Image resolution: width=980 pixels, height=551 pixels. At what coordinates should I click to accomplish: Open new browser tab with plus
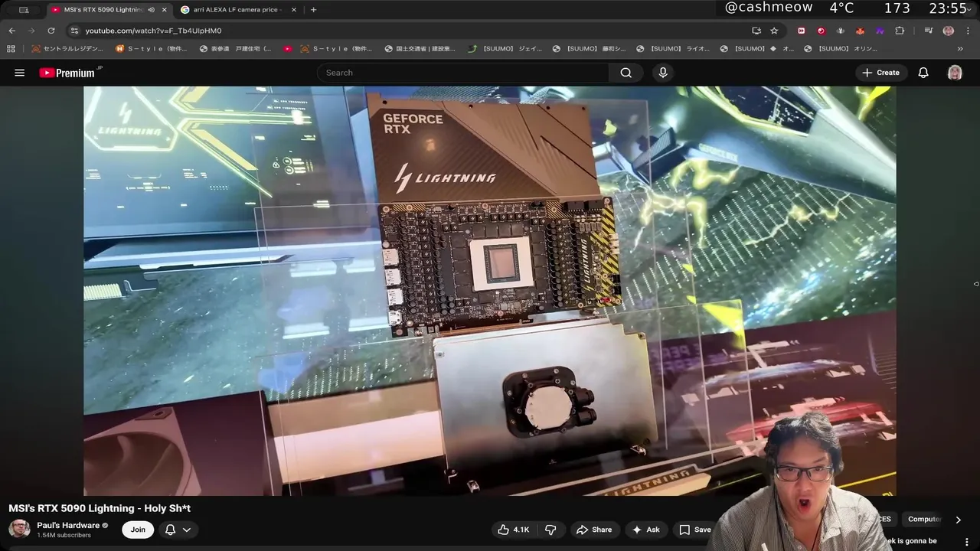313,10
